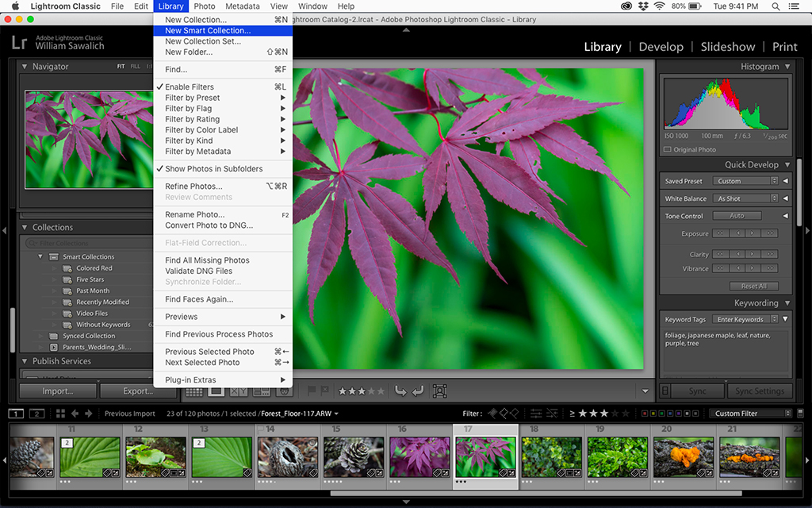The height and width of the screenshot is (508, 812).
Task: Click the face region draw tool
Action: (439, 391)
